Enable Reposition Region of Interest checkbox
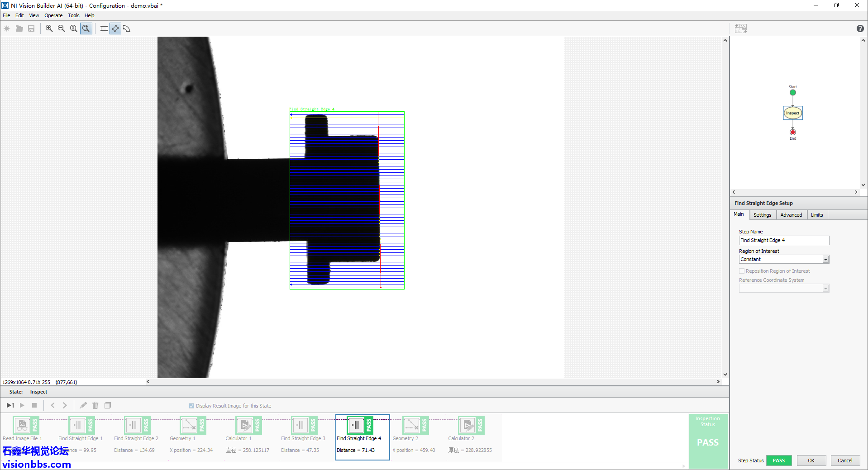This screenshot has width=868, height=470. [x=742, y=271]
